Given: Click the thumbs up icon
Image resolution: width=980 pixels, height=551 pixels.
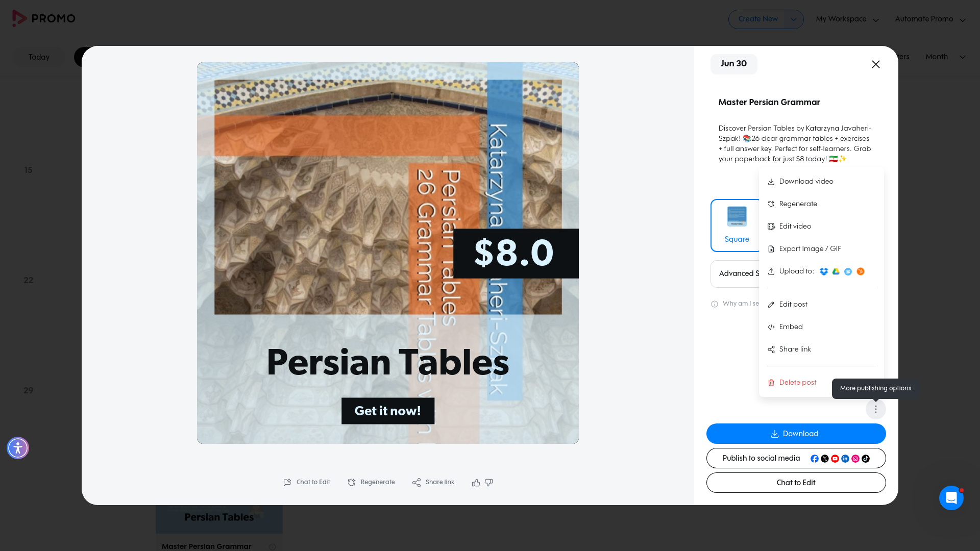Looking at the screenshot, I should click(x=476, y=482).
